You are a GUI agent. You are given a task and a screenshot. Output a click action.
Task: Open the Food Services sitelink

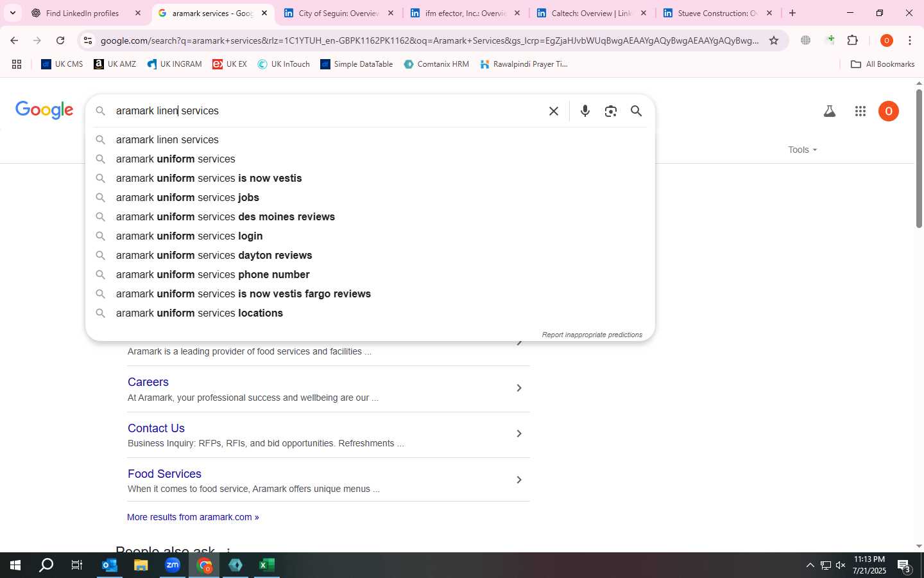pos(164,474)
